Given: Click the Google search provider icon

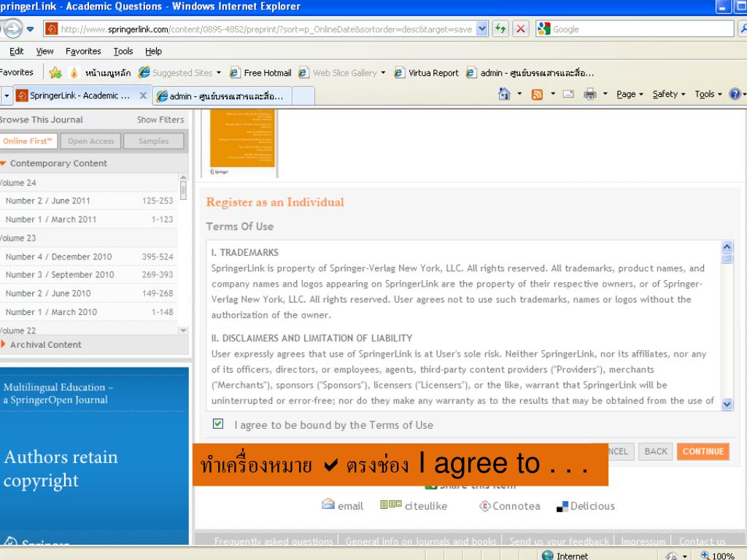Looking at the screenshot, I should tap(543, 29).
